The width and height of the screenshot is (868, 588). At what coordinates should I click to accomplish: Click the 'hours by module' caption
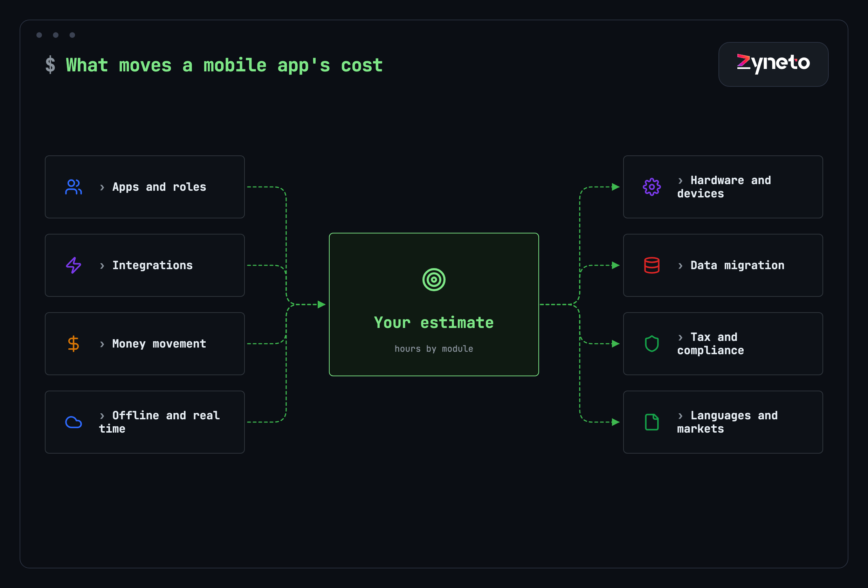434,349
